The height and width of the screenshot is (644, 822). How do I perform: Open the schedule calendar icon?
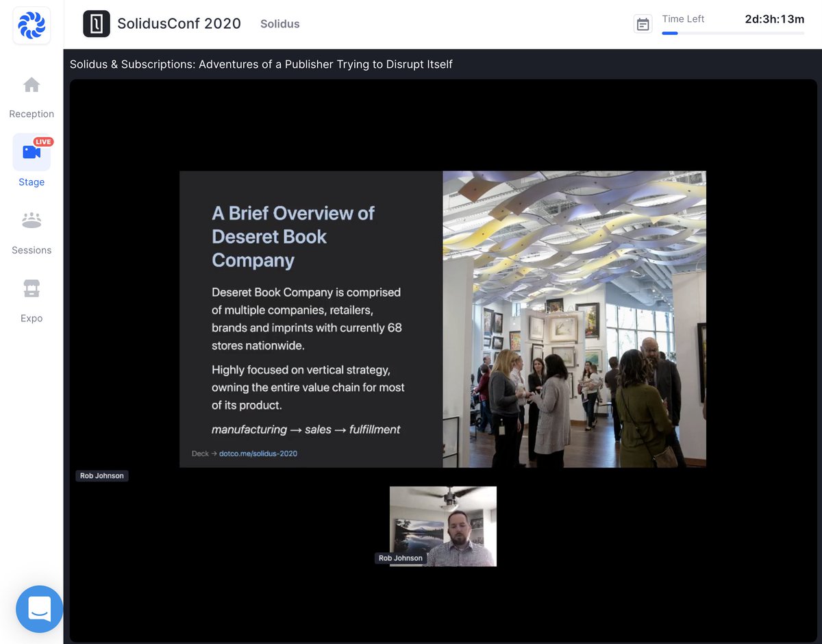643,25
